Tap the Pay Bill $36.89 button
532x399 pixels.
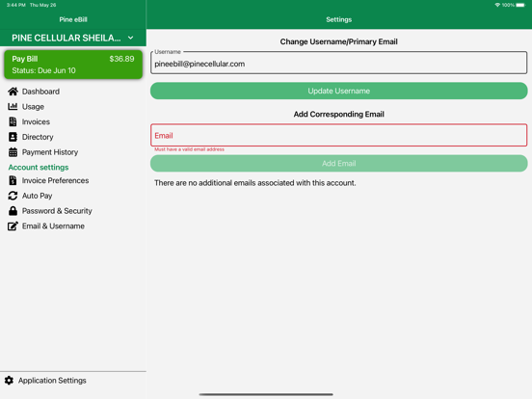click(x=73, y=65)
